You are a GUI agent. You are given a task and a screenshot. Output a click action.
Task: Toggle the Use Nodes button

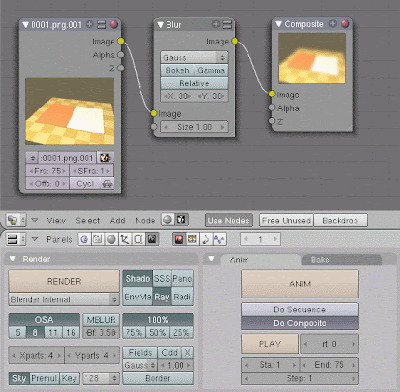pos(229,220)
